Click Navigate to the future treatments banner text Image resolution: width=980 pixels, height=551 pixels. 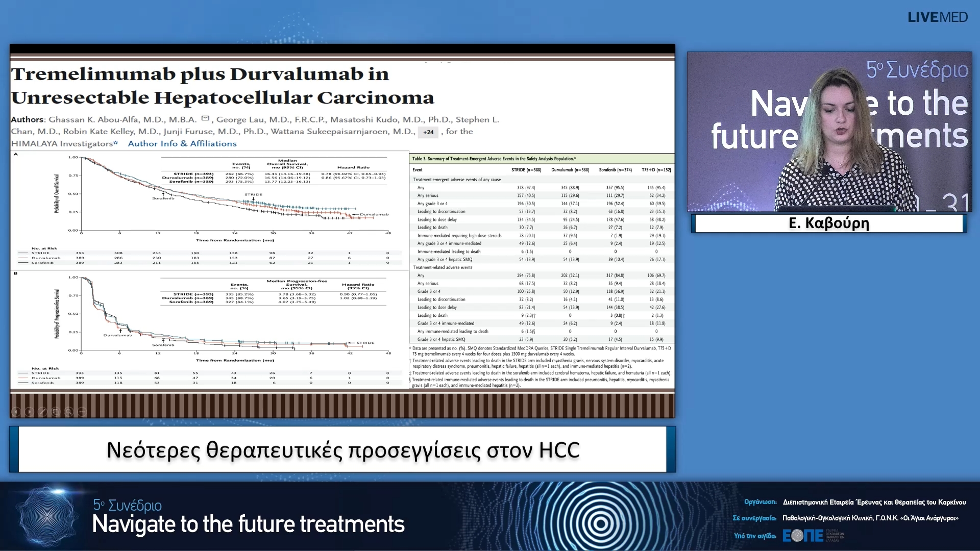coord(248,524)
